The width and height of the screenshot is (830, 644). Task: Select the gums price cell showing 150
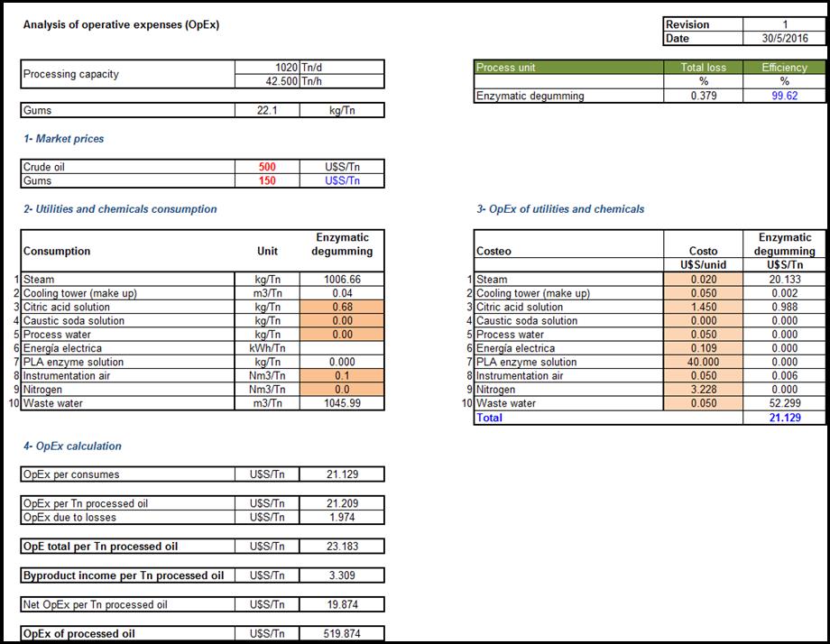click(x=266, y=180)
